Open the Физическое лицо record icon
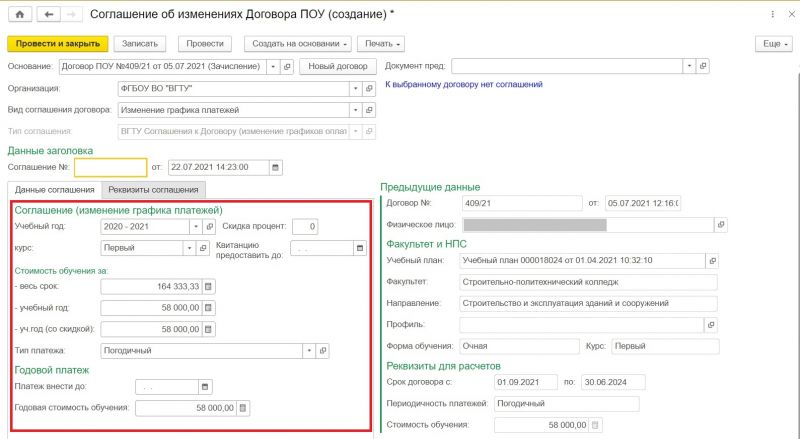This screenshot has height=439, width=800. (x=720, y=225)
